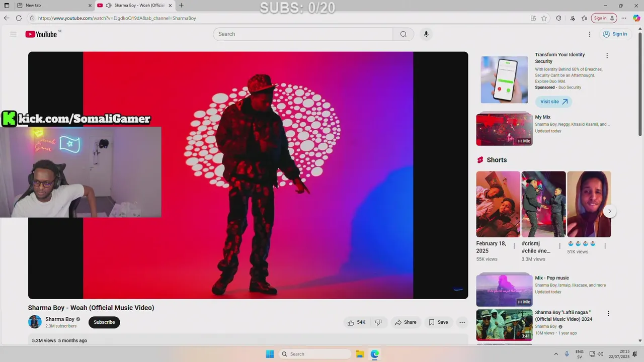Open the 51K views short thumbnail

coord(589,204)
